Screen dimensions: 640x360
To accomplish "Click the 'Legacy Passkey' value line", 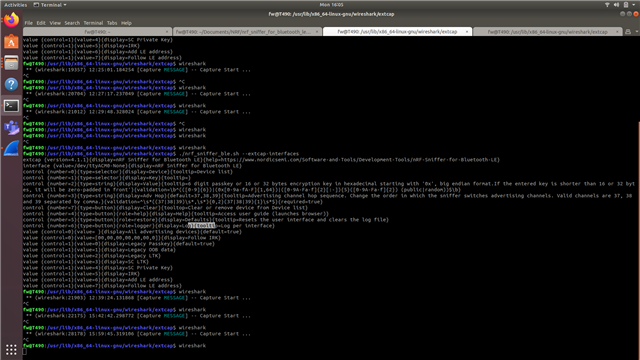I will pos(118,244).
